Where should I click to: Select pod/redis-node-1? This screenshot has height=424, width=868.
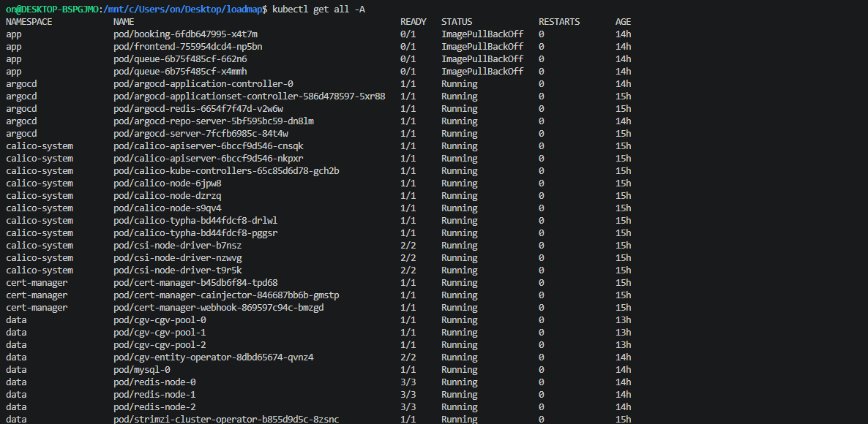tap(154, 394)
